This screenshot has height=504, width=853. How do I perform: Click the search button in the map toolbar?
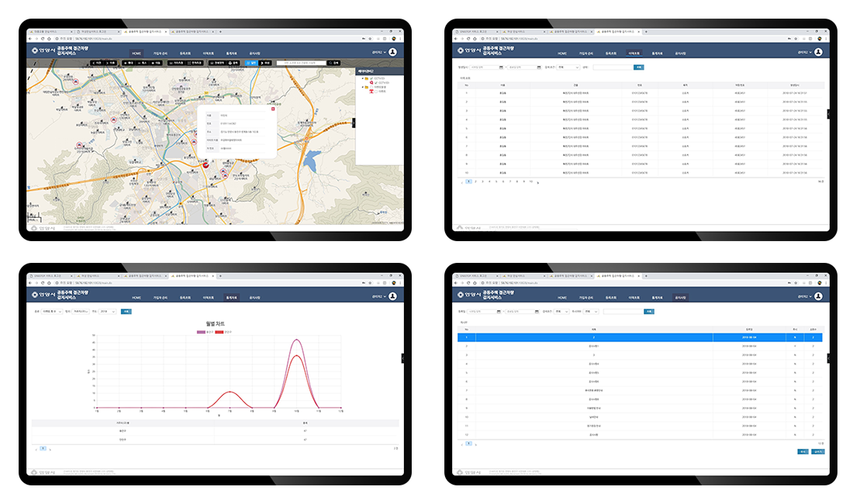point(334,62)
